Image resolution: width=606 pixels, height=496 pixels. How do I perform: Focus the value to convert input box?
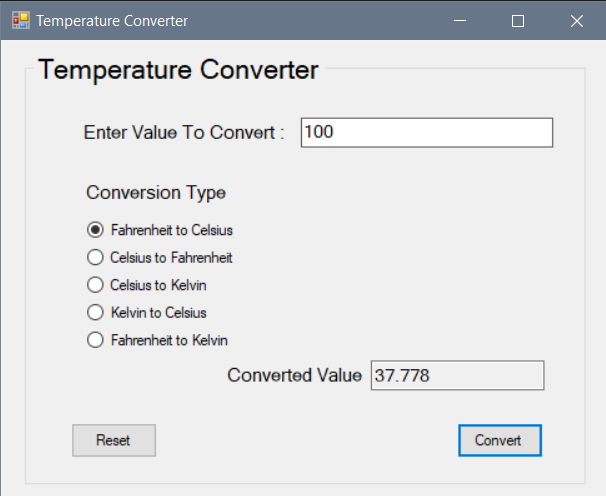pos(427,133)
